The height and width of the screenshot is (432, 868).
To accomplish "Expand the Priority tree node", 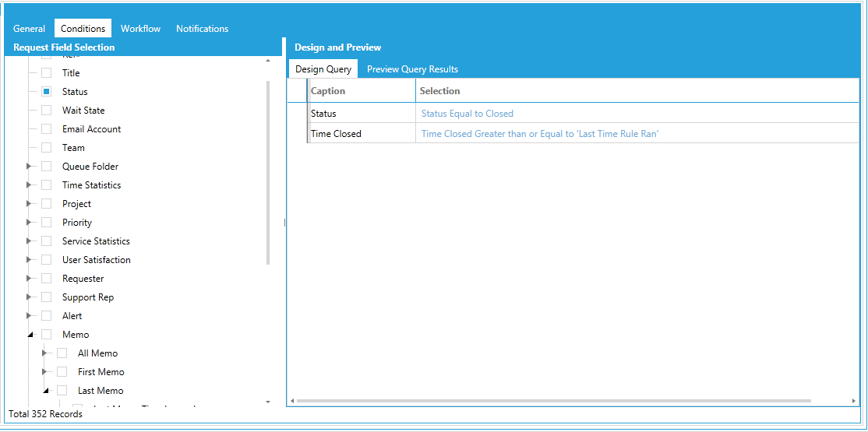I will pos(29,223).
